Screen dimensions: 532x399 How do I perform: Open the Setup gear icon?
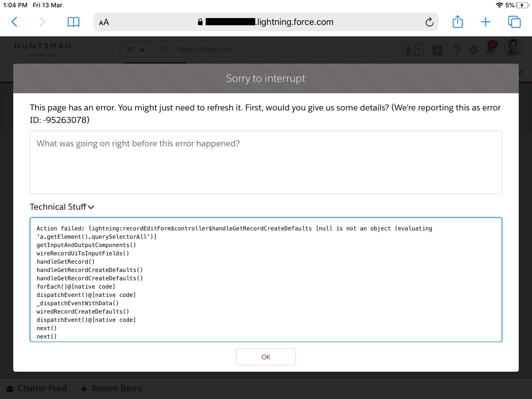coord(474,50)
